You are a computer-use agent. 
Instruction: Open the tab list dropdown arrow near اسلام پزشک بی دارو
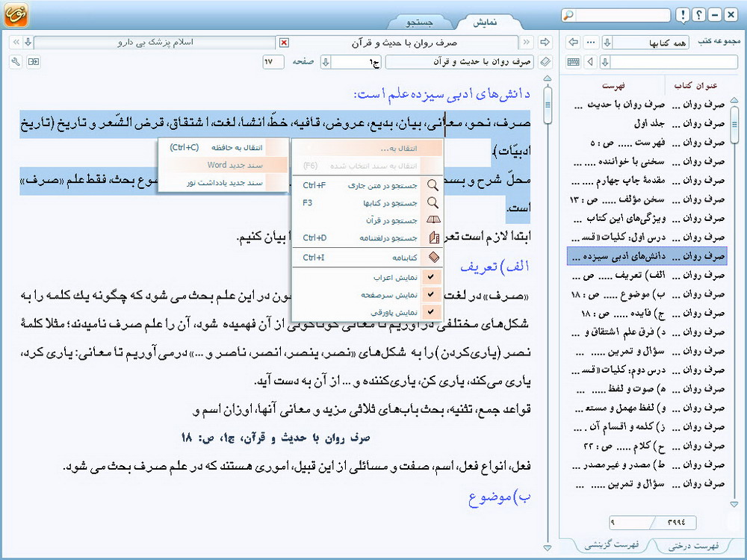28,43
